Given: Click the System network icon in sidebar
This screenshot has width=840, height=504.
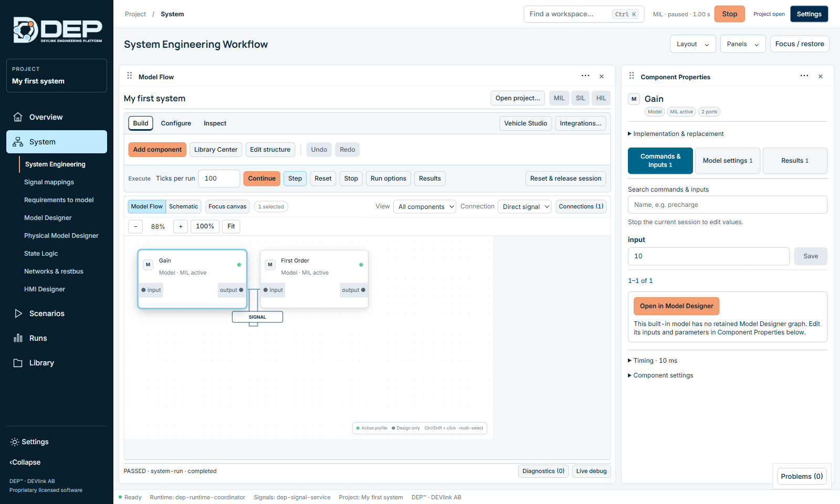Looking at the screenshot, I should tap(18, 142).
